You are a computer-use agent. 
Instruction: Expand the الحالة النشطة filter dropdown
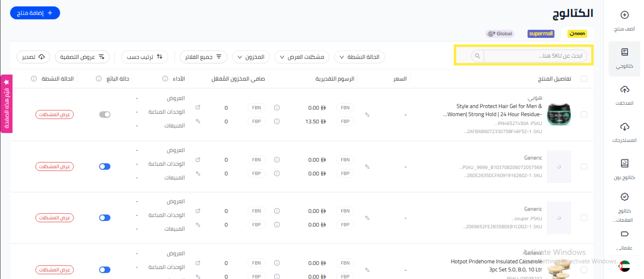coord(359,57)
